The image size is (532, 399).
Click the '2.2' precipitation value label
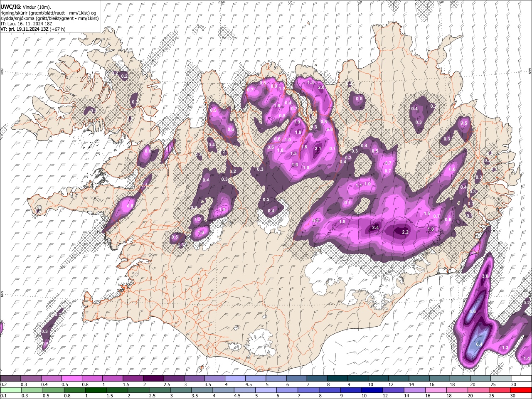406,232
